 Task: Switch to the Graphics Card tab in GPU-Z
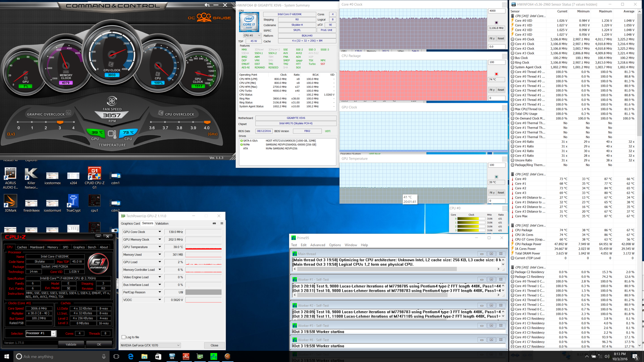[130, 224]
